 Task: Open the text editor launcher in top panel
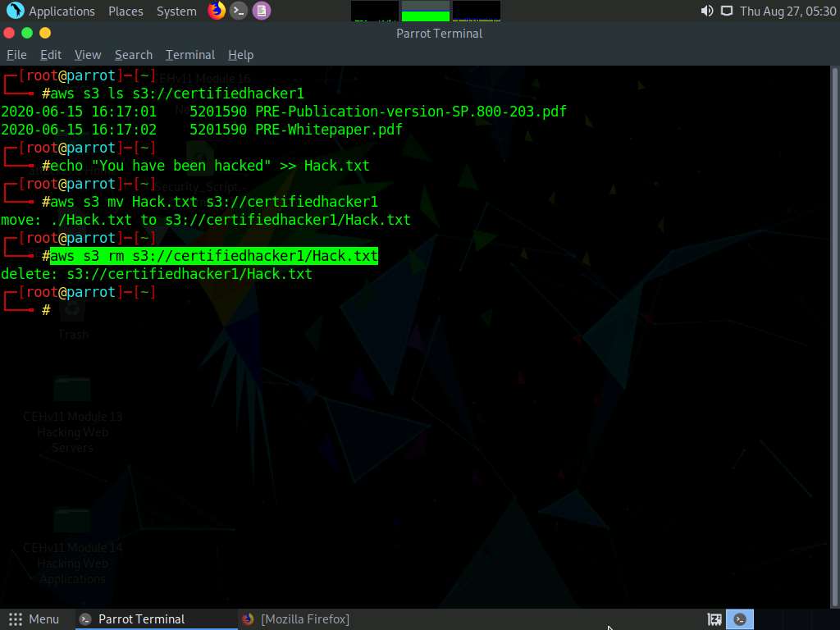tap(261, 11)
